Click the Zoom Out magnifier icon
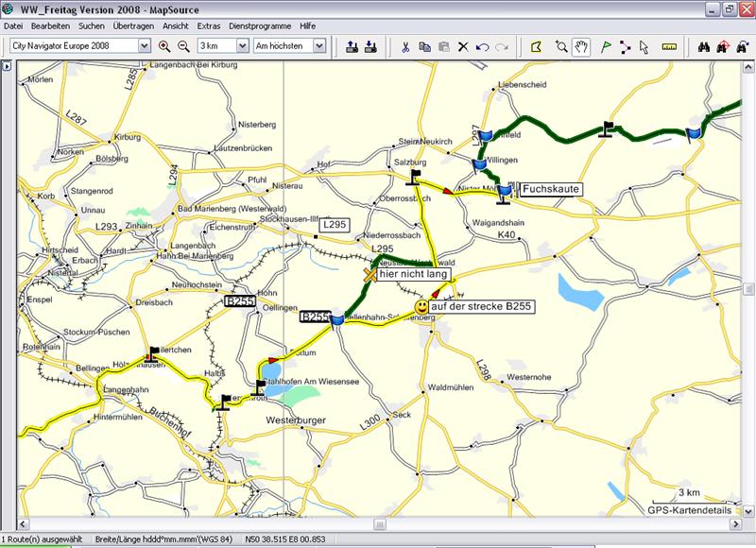 point(183,46)
